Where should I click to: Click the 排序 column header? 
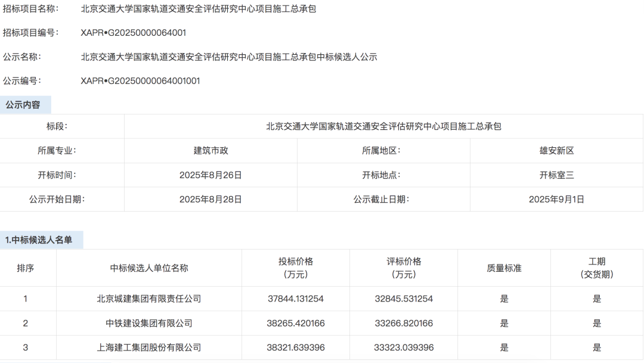click(x=25, y=268)
